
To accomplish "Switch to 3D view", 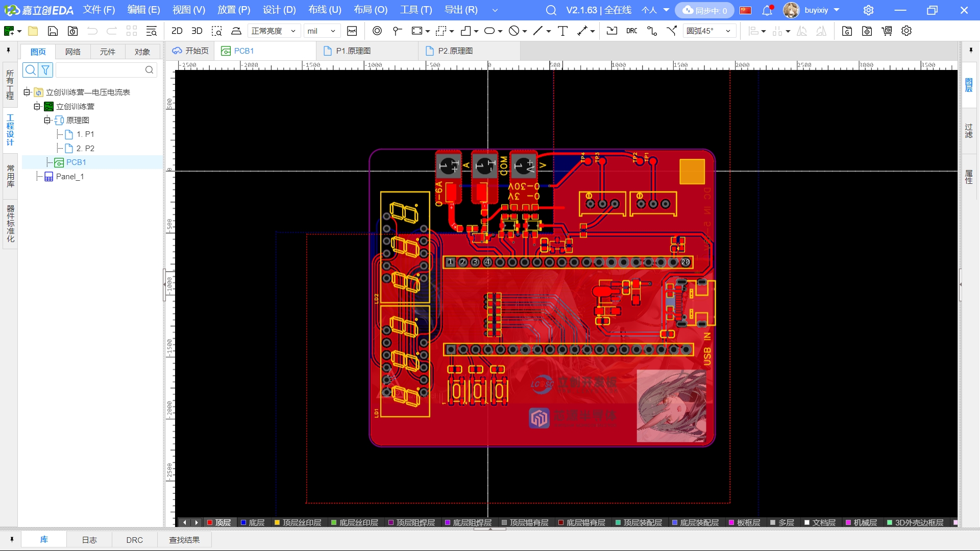I will 197,31.
